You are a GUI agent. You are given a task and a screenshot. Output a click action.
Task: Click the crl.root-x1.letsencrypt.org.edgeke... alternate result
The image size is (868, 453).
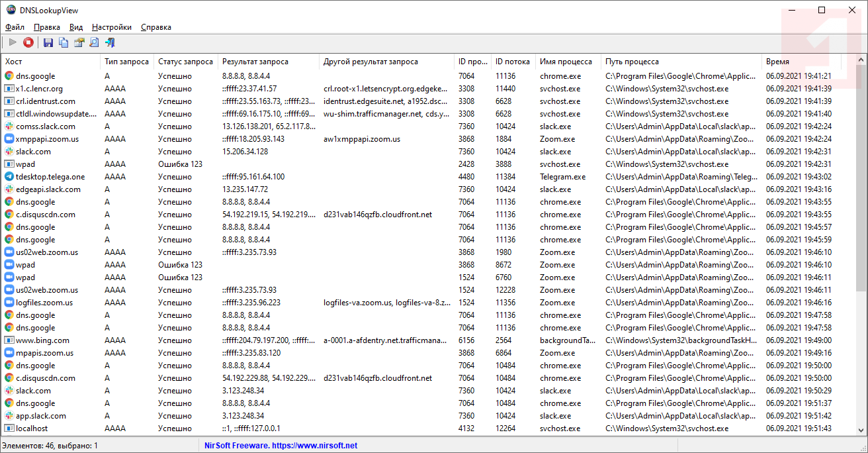(386, 89)
